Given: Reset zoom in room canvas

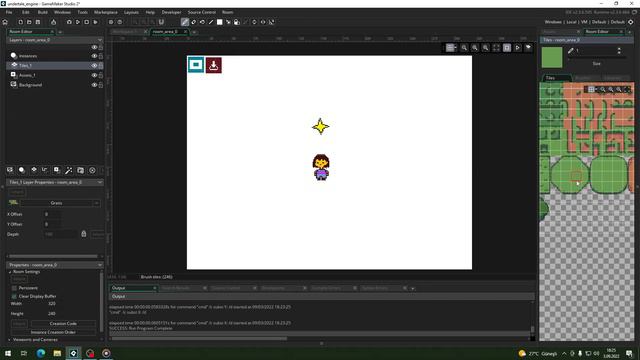Looking at the screenshot, I should click(475, 48).
